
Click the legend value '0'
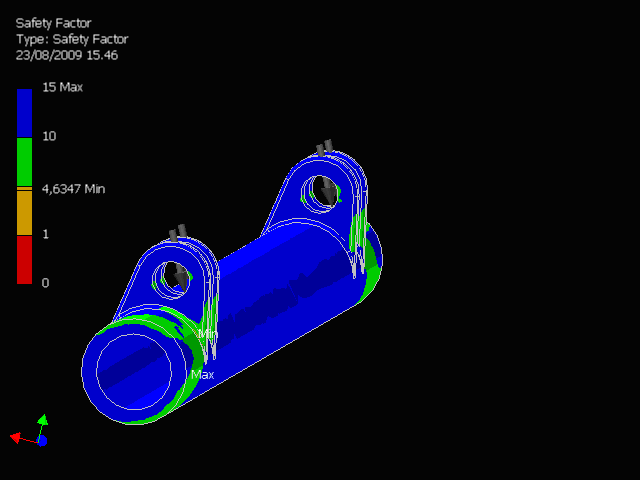point(45,283)
